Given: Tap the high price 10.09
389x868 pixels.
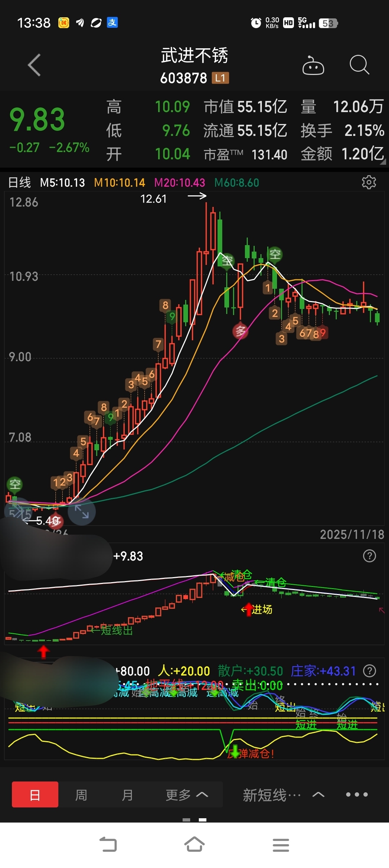Looking at the screenshot, I should [x=172, y=107].
